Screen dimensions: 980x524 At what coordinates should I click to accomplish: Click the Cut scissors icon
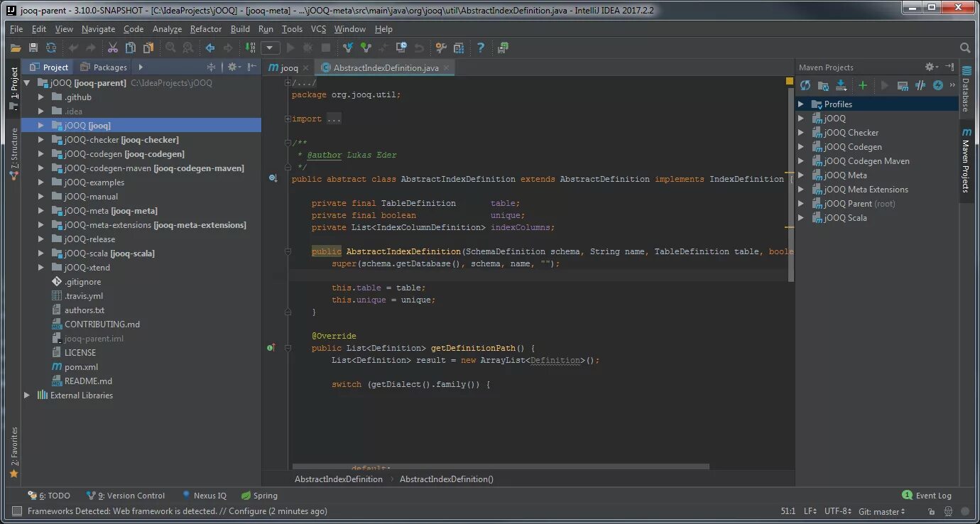[x=113, y=48]
